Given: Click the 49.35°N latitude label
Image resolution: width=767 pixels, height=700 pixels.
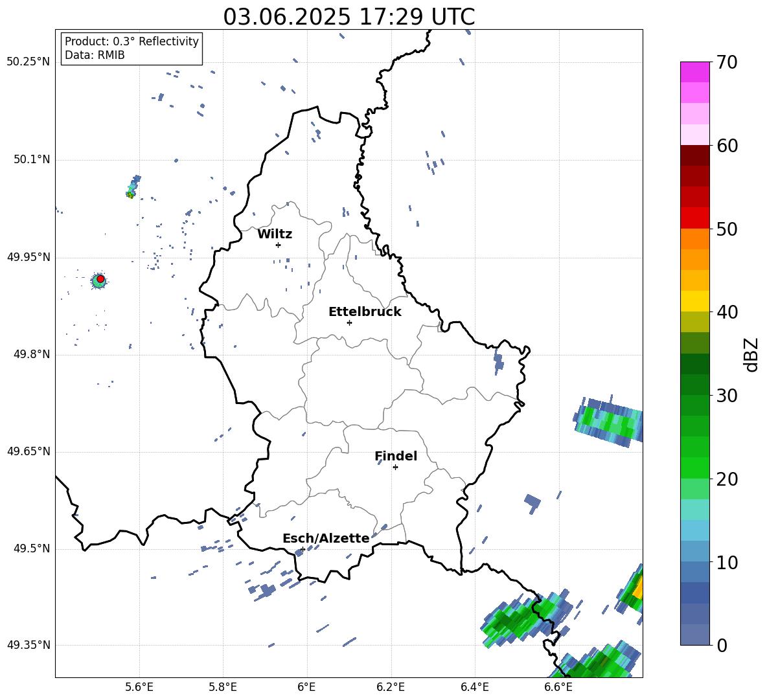Looking at the screenshot, I should pos(29,645).
